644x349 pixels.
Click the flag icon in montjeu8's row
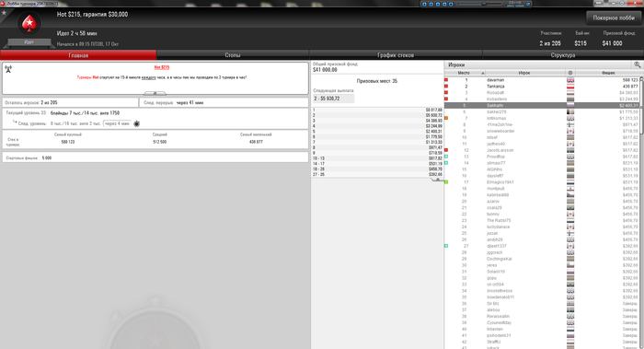(x=570, y=188)
